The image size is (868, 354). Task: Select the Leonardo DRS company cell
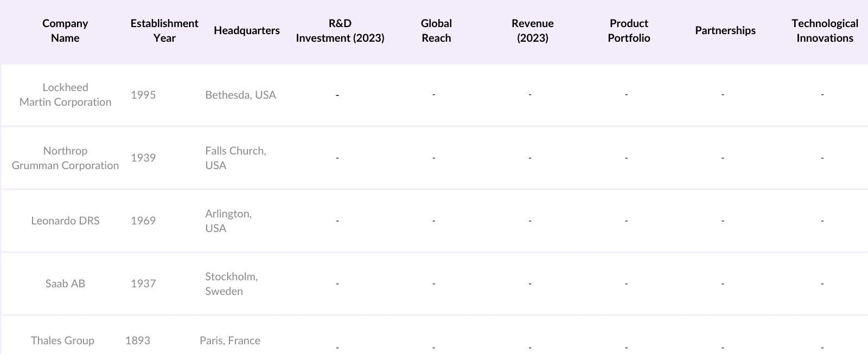click(x=65, y=221)
